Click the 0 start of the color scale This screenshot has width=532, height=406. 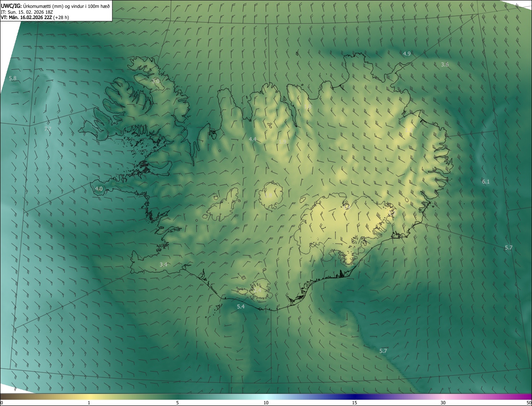(x=2, y=403)
